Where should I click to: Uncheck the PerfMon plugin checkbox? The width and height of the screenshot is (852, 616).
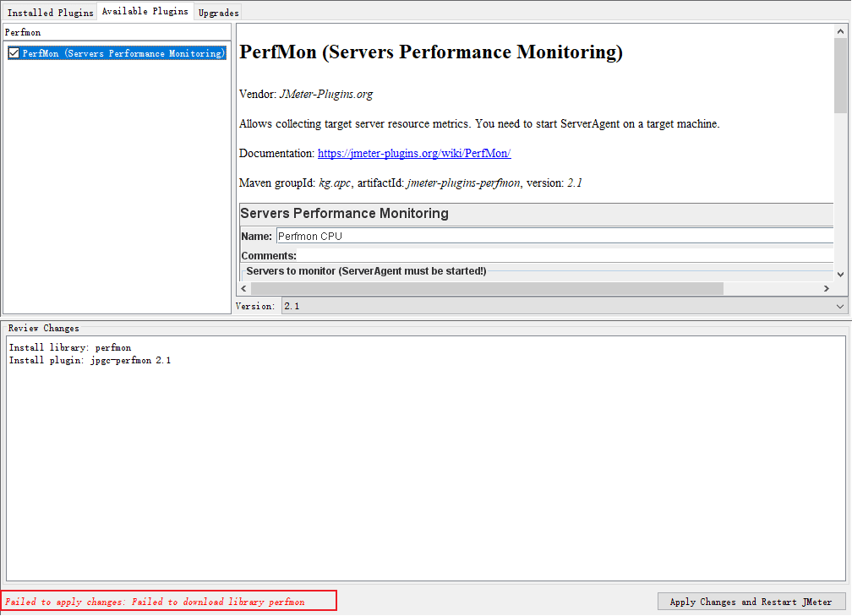click(x=14, y=53)
